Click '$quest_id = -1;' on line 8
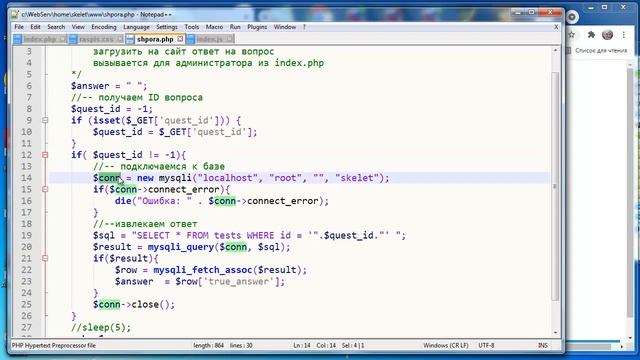 [x=112, y=109]
